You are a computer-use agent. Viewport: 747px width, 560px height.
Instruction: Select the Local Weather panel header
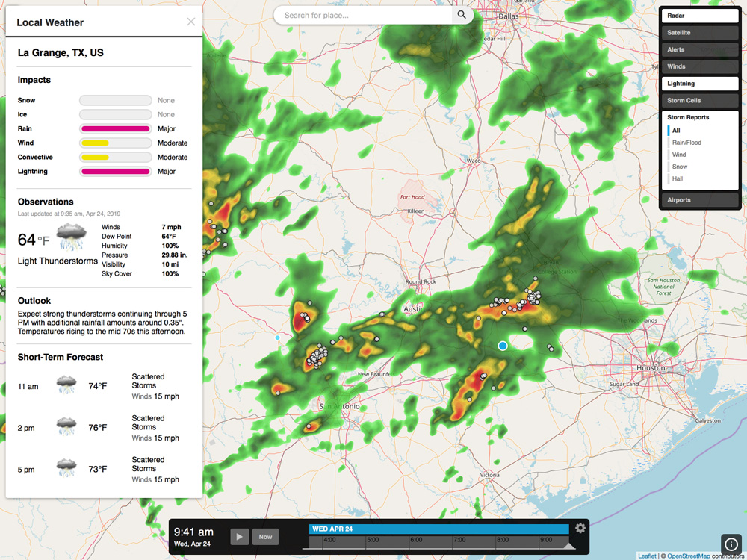[x=49, y=22]
